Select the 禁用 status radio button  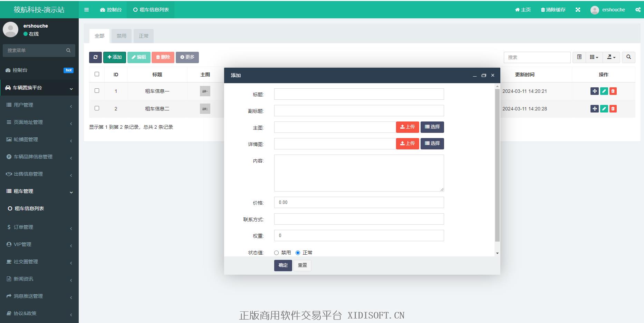click(276, 253)
